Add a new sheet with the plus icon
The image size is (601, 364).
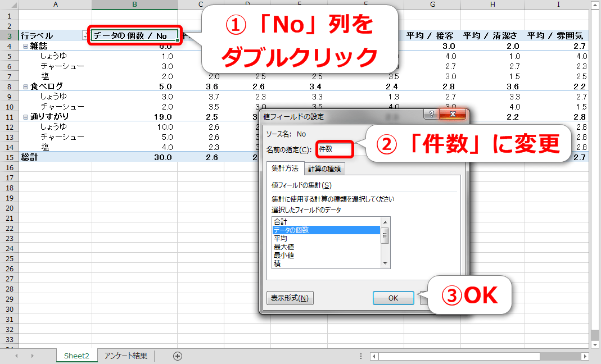click(178, 356)
